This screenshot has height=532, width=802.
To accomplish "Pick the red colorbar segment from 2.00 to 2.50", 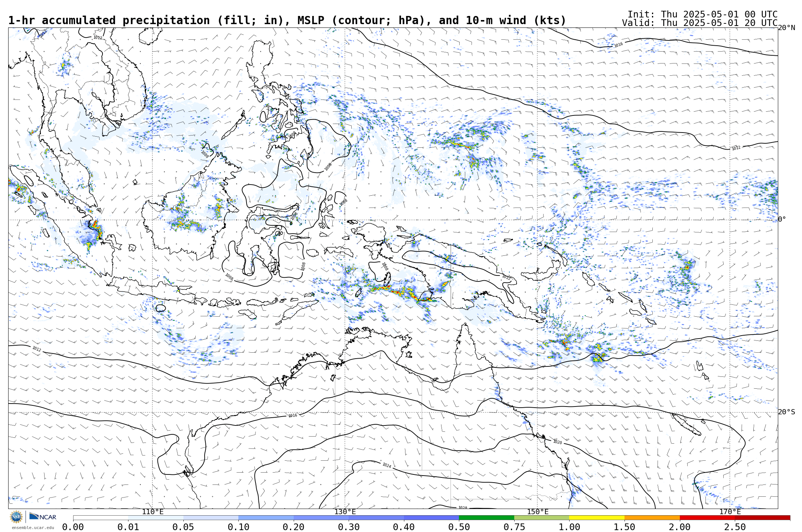I will tap(707, 518).
